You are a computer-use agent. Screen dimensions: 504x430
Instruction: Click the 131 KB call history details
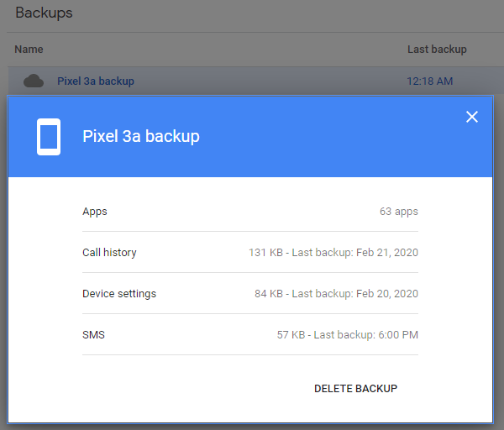point(333,253)
